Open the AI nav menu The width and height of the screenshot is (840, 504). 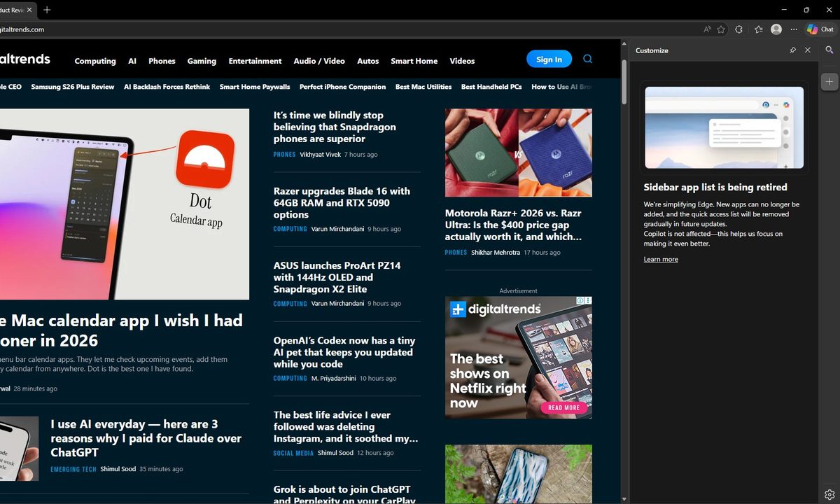pyautogui.click(x=132, y=61)
